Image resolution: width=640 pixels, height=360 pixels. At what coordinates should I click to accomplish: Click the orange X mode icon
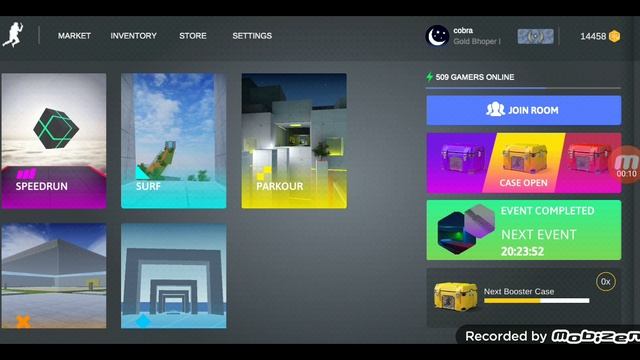tap(23, 322)
